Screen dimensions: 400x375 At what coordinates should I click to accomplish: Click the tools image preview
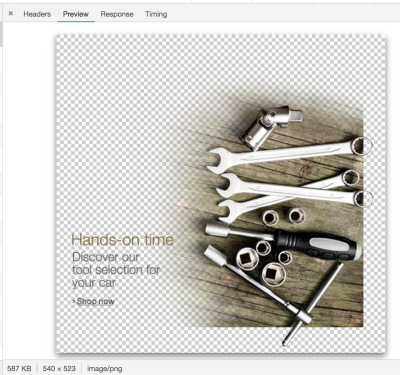(221, 194)
